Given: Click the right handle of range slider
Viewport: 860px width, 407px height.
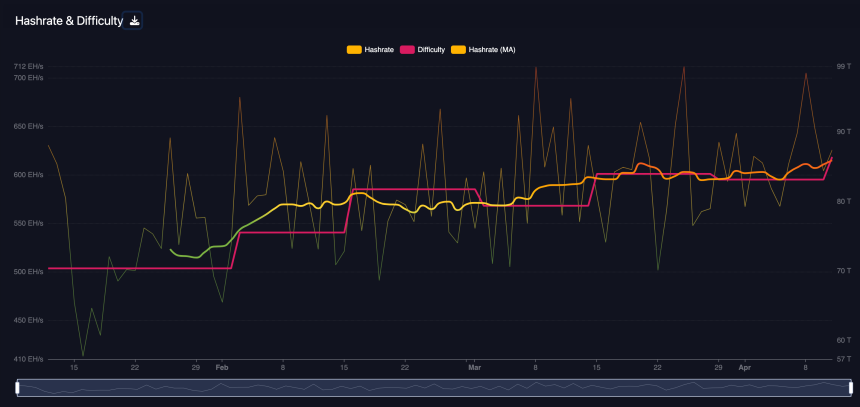Looking at the screenshot, I should coord(841,387).
